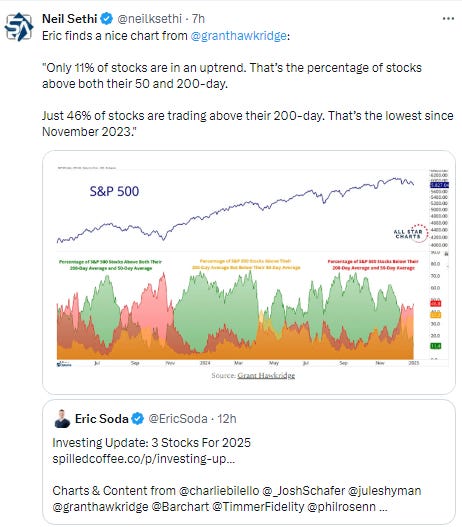
Task: Open the @EricSoda handle
Action: 178,419
